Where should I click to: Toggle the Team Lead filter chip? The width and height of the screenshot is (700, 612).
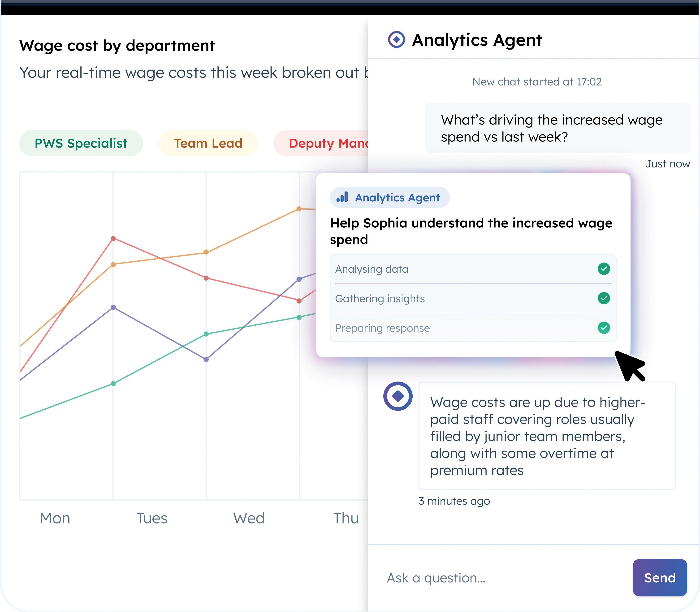208,143
